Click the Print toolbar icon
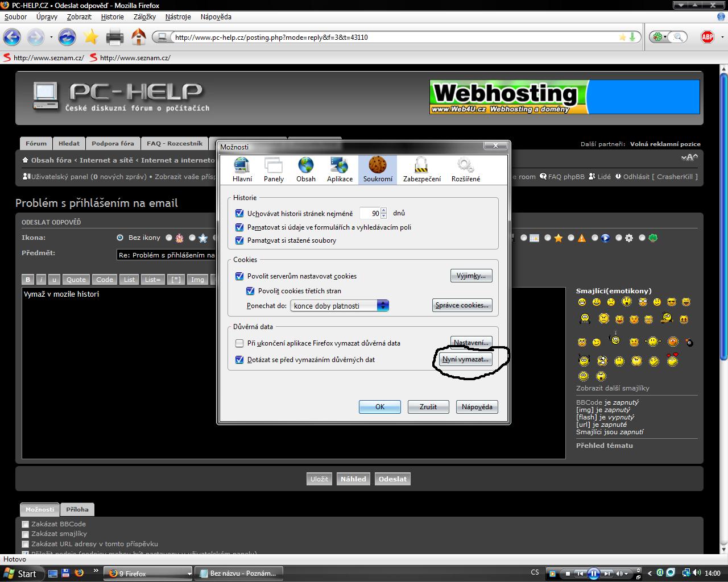Viewport: 728px width, 582px height. pos(115,38)
